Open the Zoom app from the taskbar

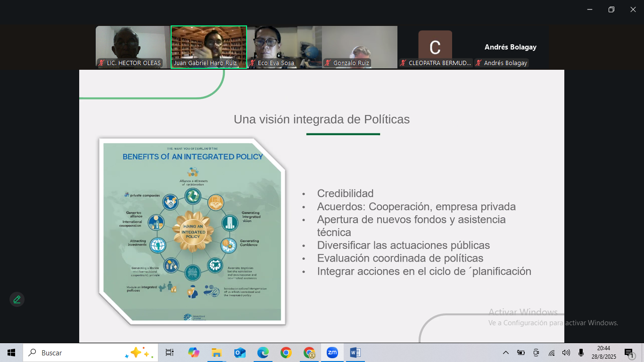click(x=332, y=353)
